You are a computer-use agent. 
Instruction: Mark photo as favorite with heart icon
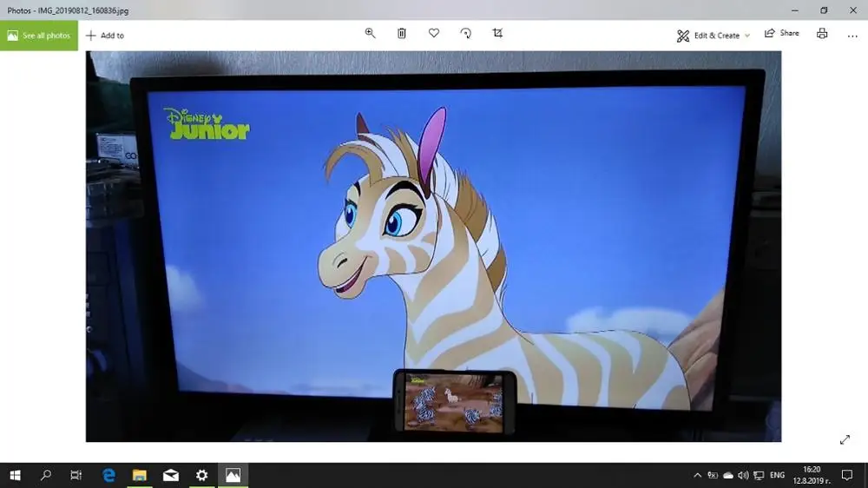click(x=434, y=33)
